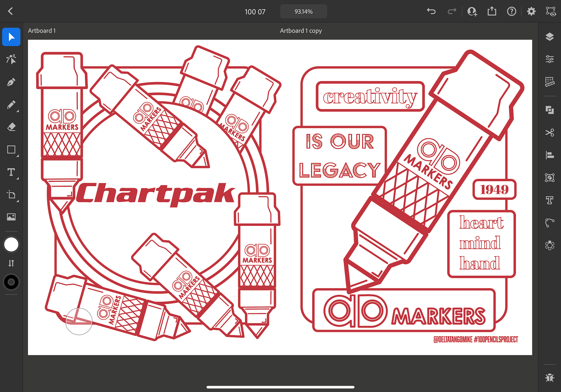Select the Direct Selection tool
The height and width of the screenshot is (392, 561).
point(11,59)
